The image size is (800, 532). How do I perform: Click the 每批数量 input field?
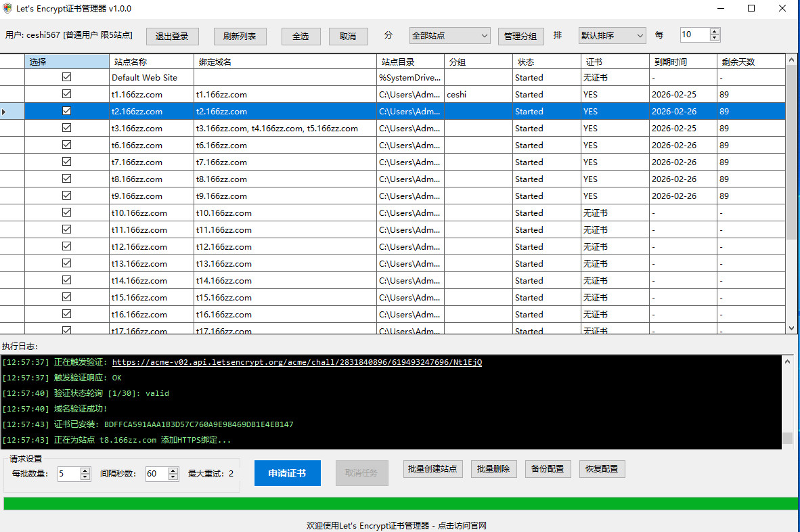(68, 474)
